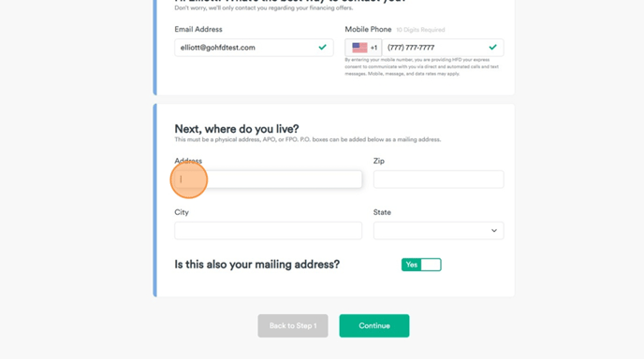
Task: Click the white knob of mailing toggle
Action: tap(431, 265)
